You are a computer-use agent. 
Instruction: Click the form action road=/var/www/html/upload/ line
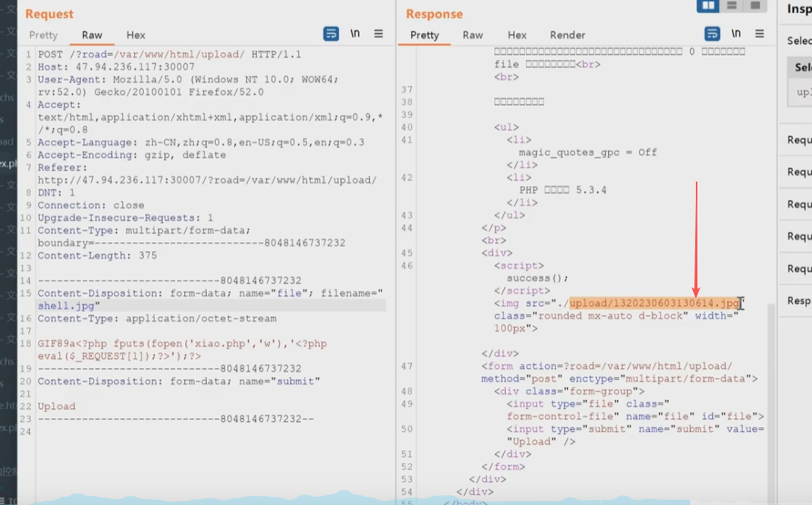tap(607, 366)
